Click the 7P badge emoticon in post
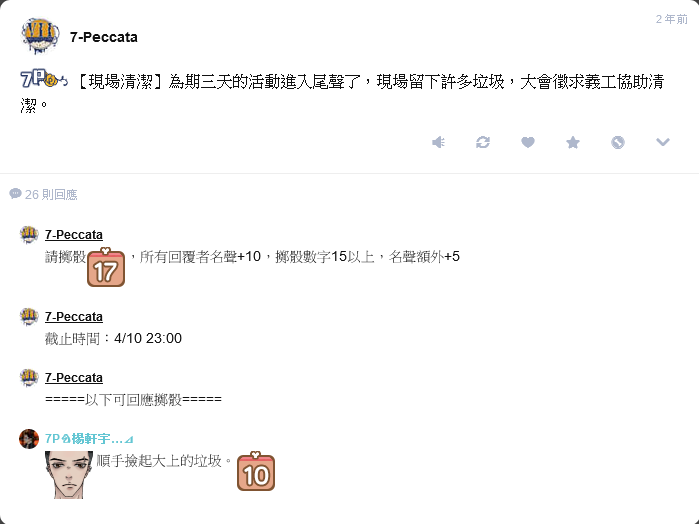The height and width of the screenshot is (524, 699). tap(44, 79)
